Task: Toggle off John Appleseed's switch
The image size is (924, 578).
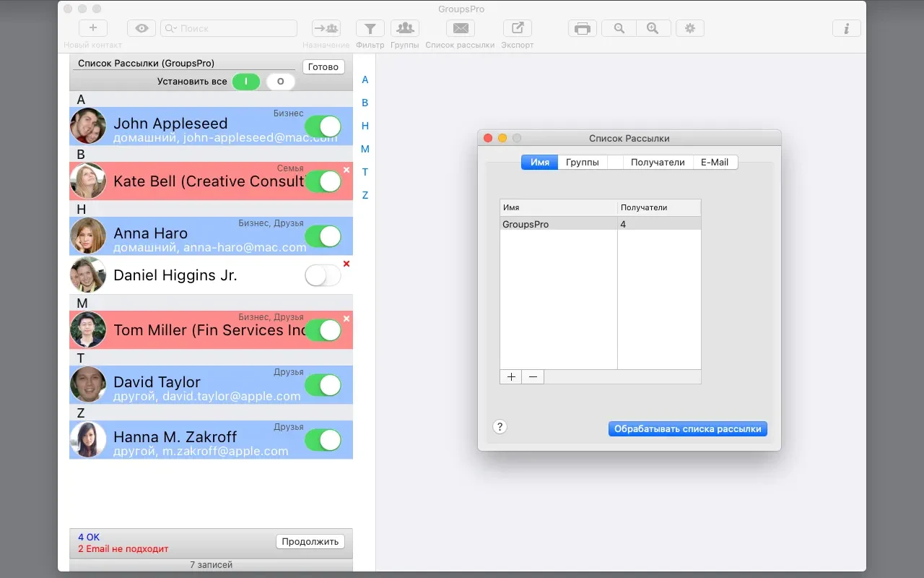Action: pos(323,126)
